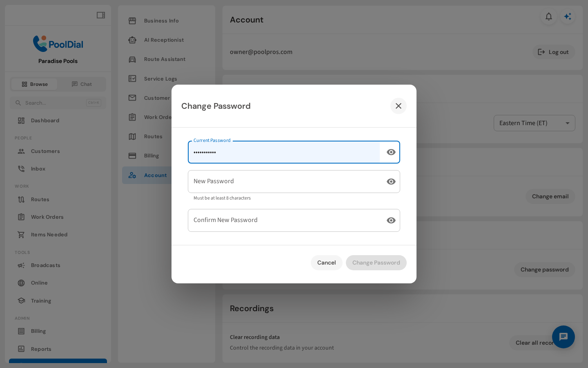The height and width of the screenshot is (368, 588).
Task: Switch to the Browse tab
Action: point(34,84)
